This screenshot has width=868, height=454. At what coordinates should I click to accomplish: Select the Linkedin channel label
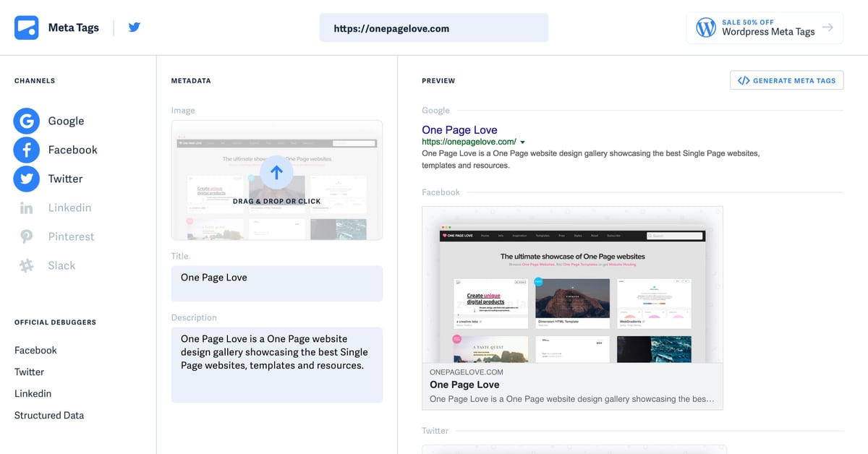(x=69, y=207)
